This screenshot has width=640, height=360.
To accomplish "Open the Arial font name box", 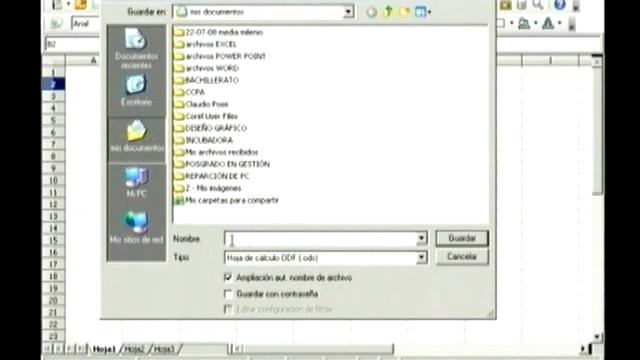I will coord(85,23).
